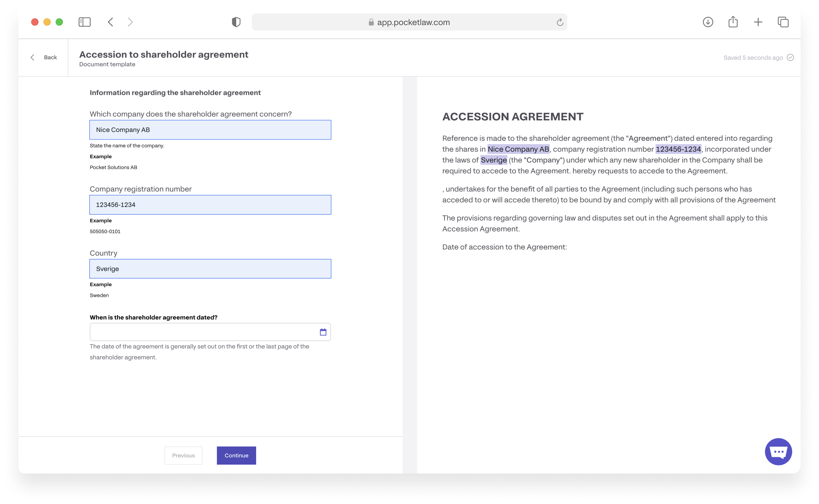Toggle the Safari sidebar icon
The width and height of the screenshot is (819, 504).
pyautogui.click(x=84, y=22)
